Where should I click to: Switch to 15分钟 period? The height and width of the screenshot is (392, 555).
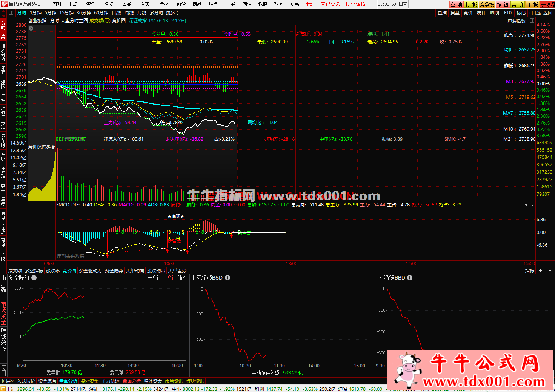pos(66,13)
